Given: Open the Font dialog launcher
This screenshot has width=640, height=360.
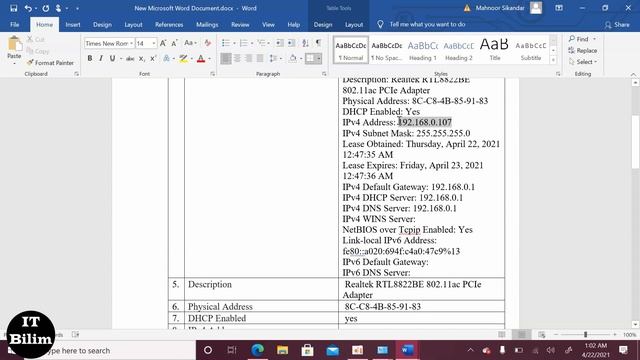Looking at the screenshot, I should pyautogui.click(x=213, y=74).
